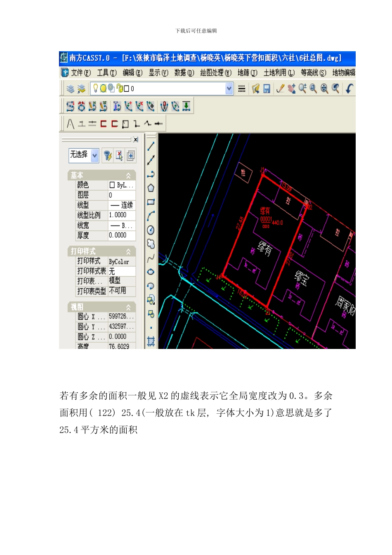
Task: Open the 数据(D) menu
Action: click(x=184, y=73)
